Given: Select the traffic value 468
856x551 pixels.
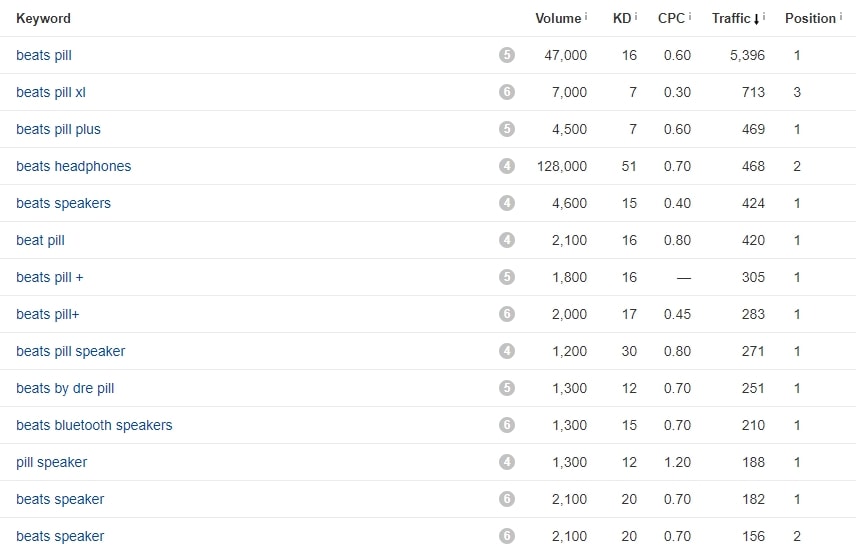Looking at the screenshot, I should 753,166.
